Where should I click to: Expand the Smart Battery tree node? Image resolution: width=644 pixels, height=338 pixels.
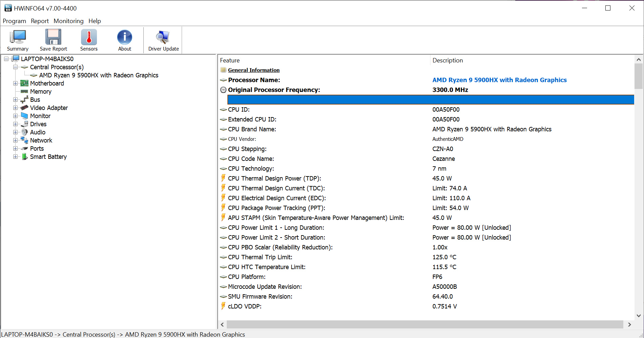point(15,156)
